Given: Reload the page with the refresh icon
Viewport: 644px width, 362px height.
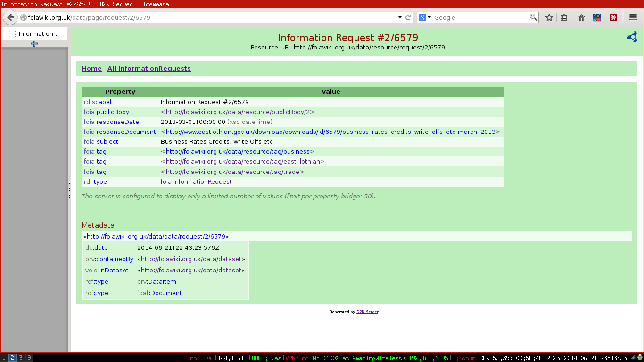Looking at the screenshot, I should [x=408, y=17].
